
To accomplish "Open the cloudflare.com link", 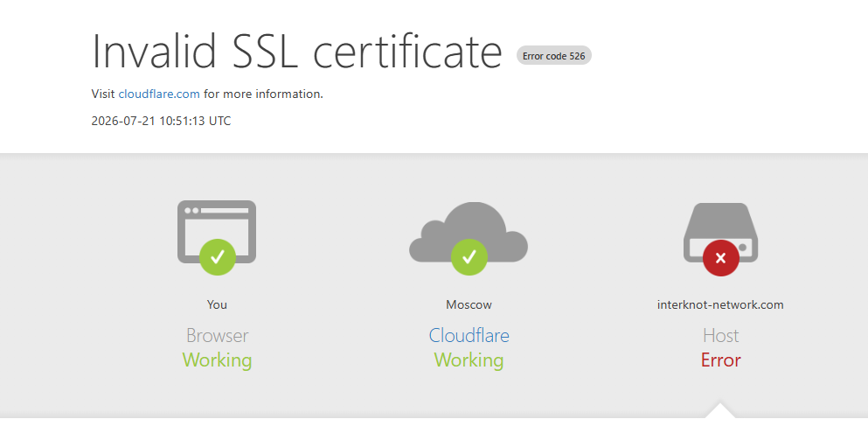I will [159, 94].
